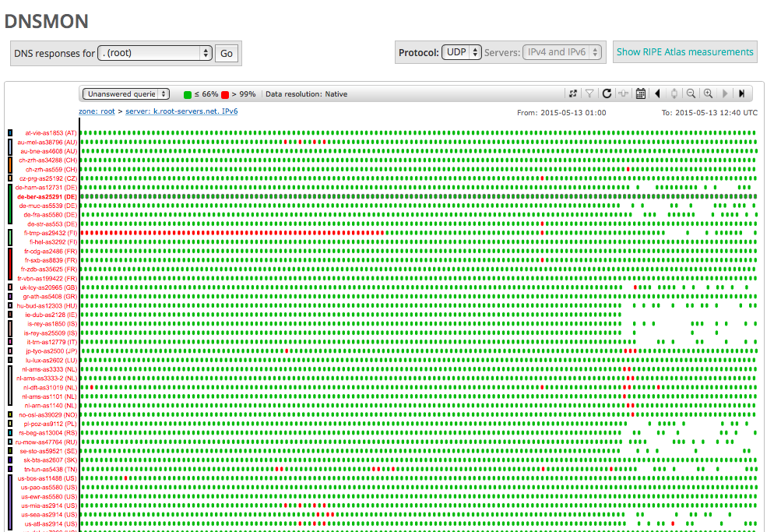
Task: Open the calendar date picker icon
Action: 640,93
